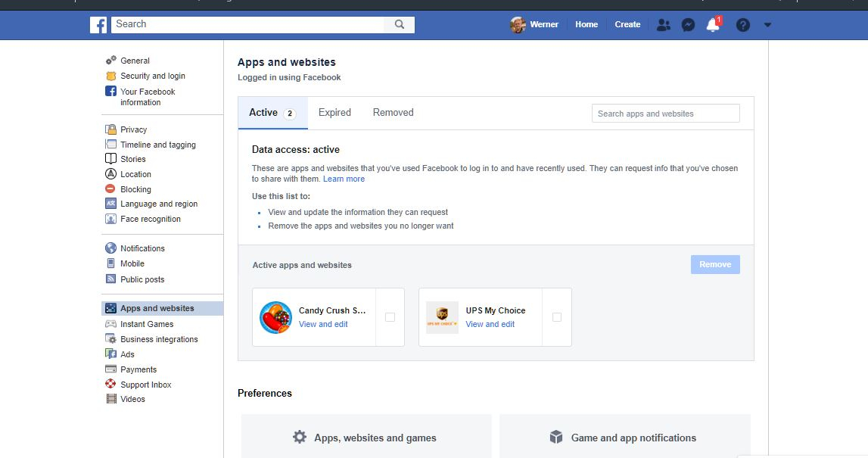
Task: Click the Location compass icon
Action: pyautogui.click(x=110, y=174)
